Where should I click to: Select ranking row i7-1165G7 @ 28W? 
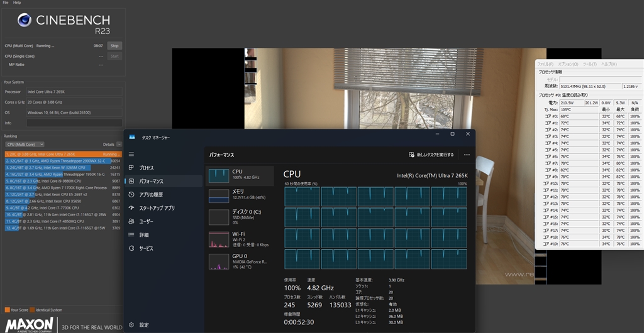pos(64,214)
